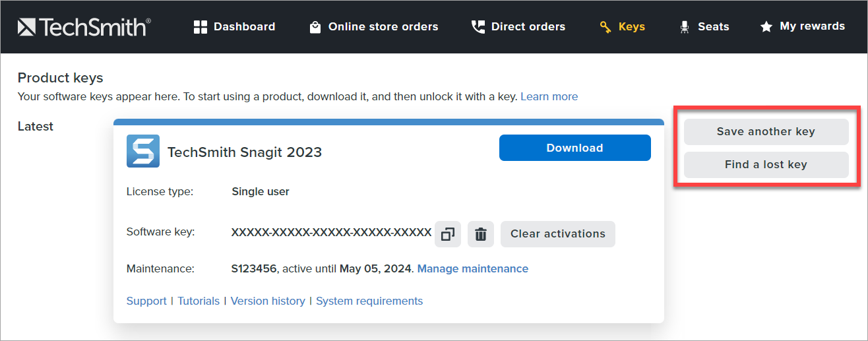Open the Manage maintenance link
This screenshot has width=868, height=341.
coord(472,268)
